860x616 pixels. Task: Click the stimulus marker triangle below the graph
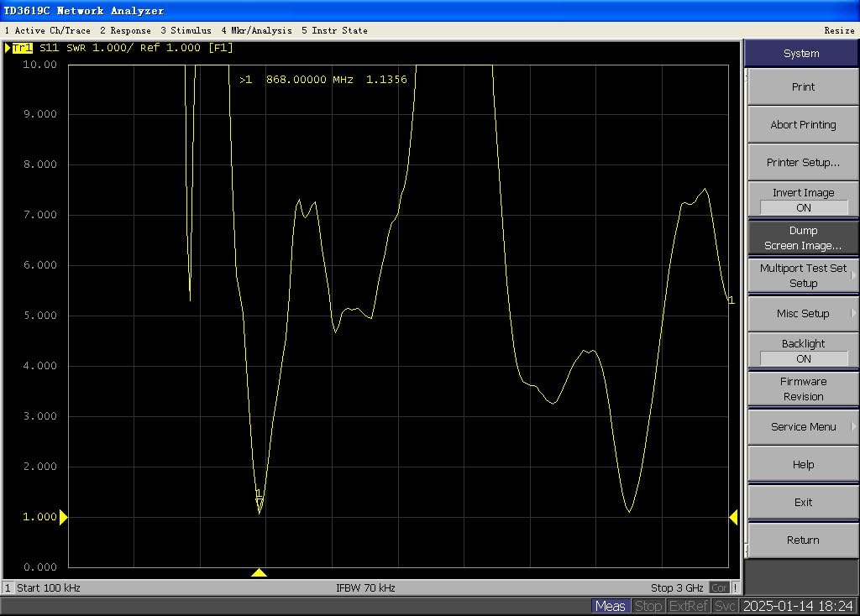click(259, 572)
